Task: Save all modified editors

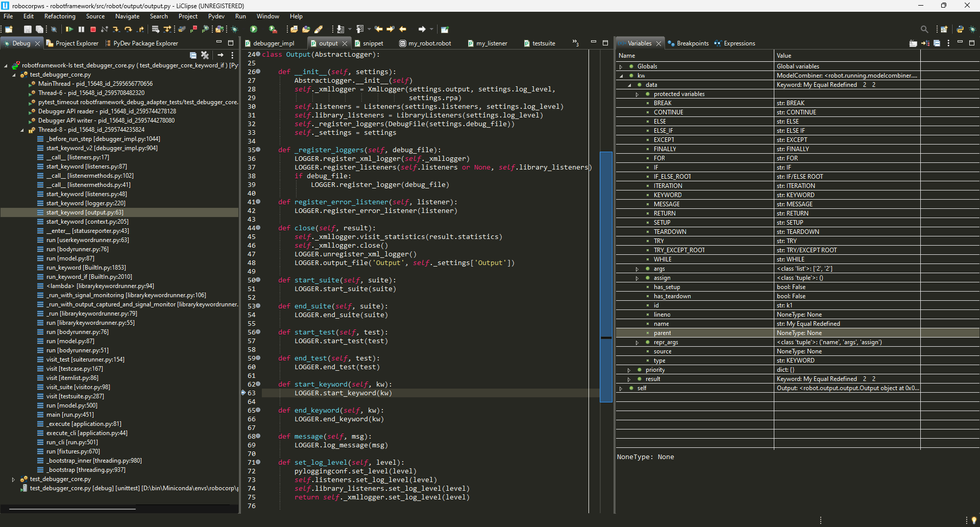Action: [39, 29]
